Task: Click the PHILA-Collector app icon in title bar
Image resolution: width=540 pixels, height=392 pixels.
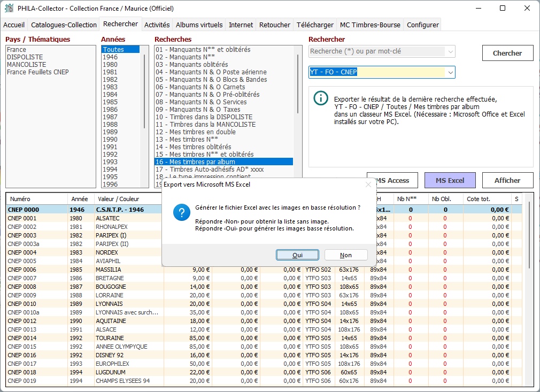Action: [9, 9]
